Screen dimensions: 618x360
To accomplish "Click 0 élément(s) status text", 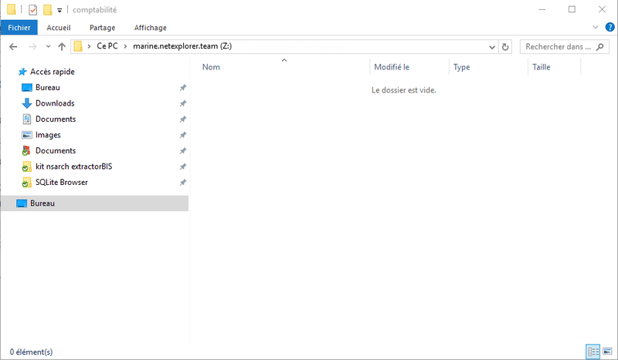I will pyautogui.click(x=31, y=352).
